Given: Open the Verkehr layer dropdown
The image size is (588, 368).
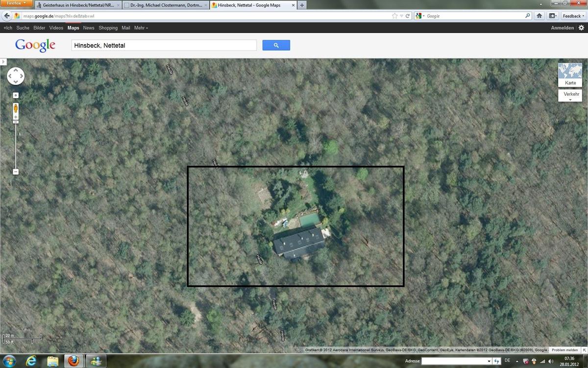Looking at the screenshot, I should click(x=570, y=96).
